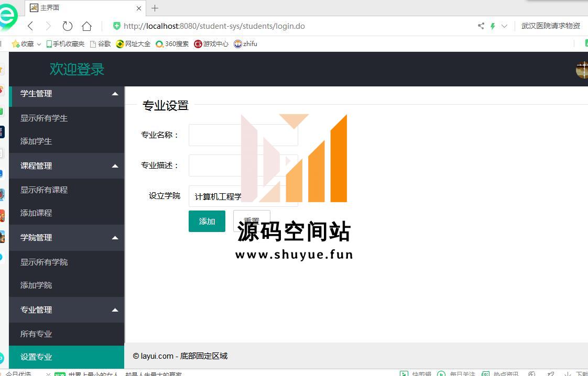Screen dimensions: 588x376
Task: Open 360搜索 bookmark
Action: click(x=172, y=44)
